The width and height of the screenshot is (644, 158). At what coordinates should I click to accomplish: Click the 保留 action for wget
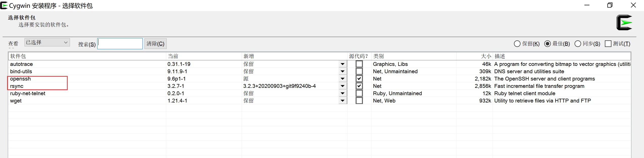(249, 101)
